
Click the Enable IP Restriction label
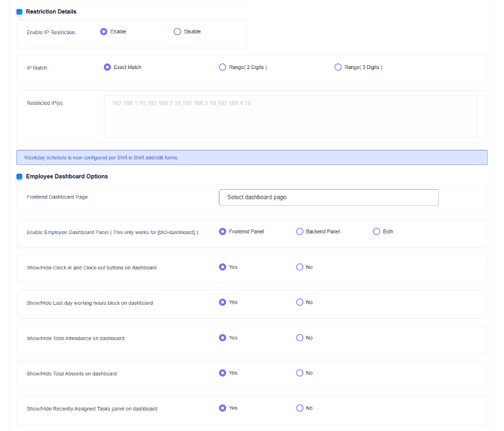click(52, 33)
